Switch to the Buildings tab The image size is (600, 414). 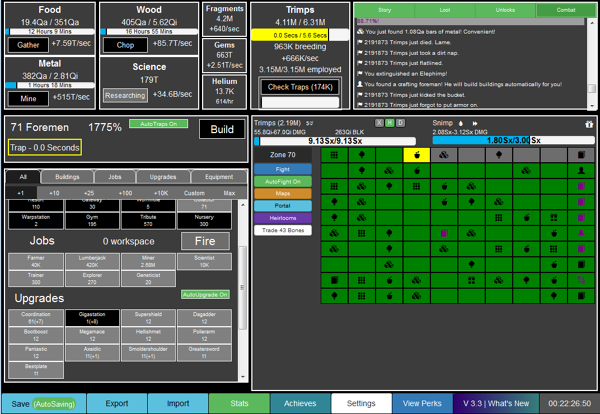pos(68,175)
